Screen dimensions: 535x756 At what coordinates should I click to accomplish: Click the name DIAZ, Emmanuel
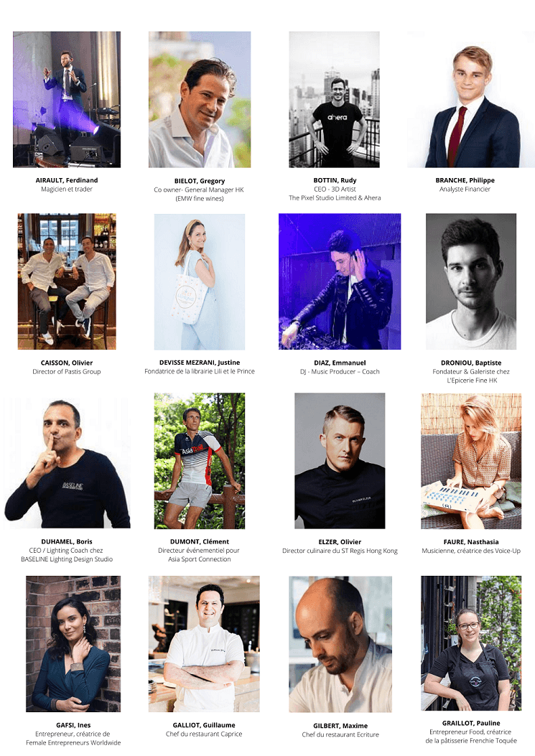pyautogui.click(x=340, y=363)
